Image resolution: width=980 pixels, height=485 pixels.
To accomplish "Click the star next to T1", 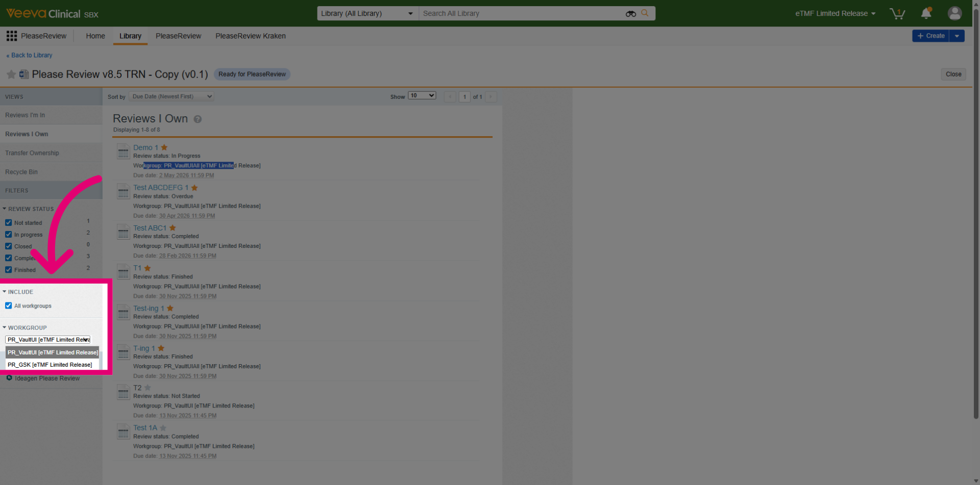I will (148, 268).
